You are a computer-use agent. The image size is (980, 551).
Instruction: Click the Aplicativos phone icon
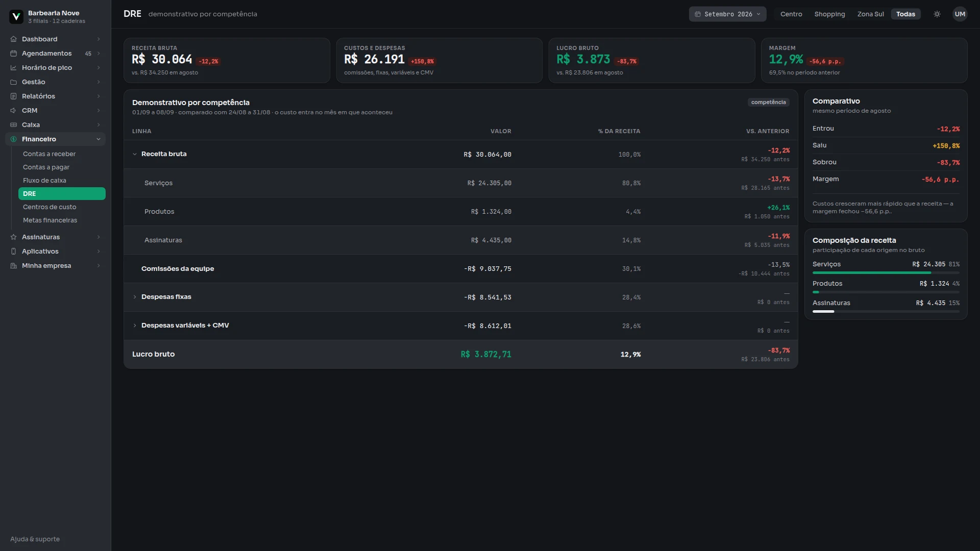pos(14,252)
